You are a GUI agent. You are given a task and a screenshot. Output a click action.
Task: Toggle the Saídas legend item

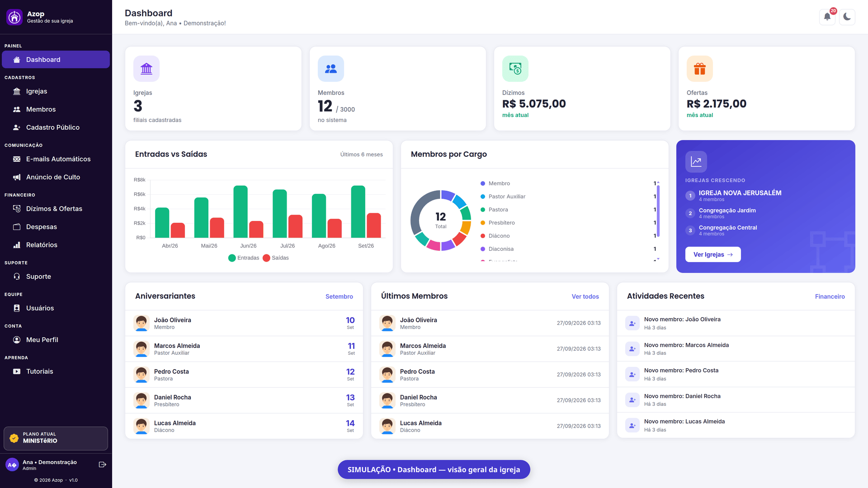coord(276,258)
